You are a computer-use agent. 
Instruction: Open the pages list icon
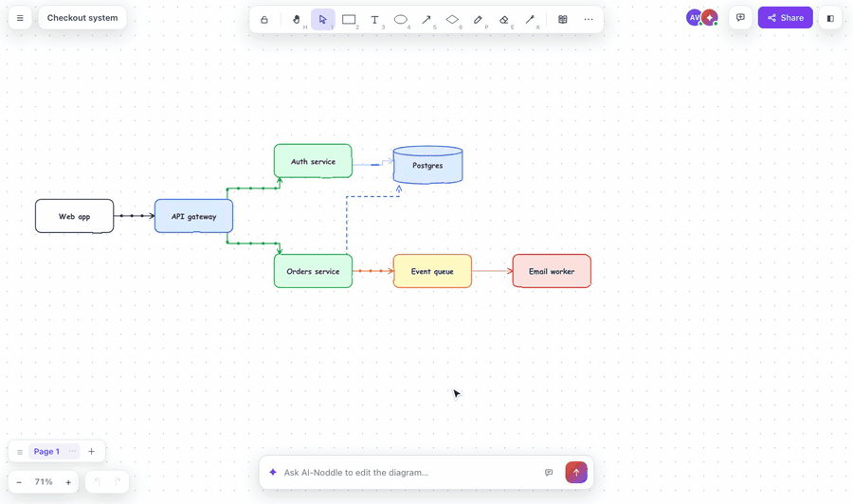(x=20, y=452)
